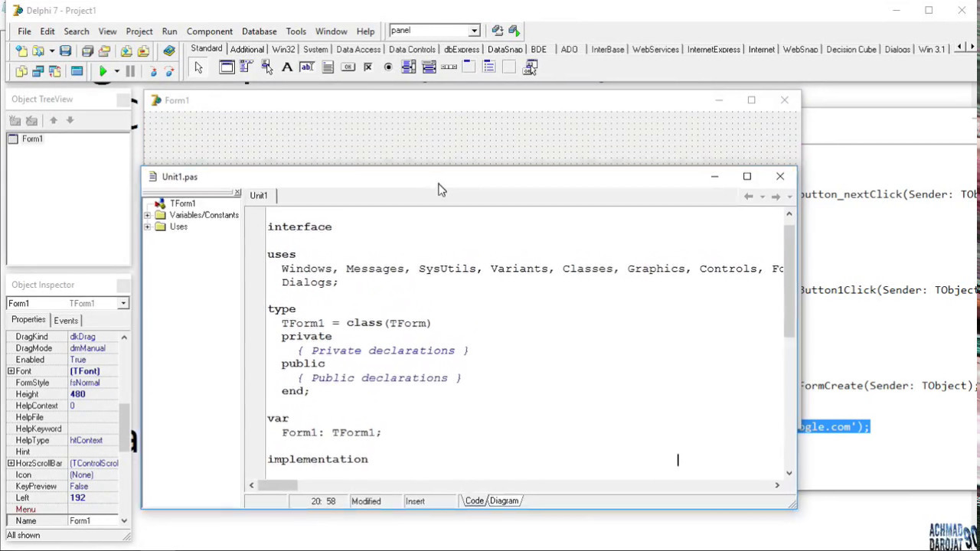Click Add File to Project icon
Screen dimensions: 980x551
coord(126,51)
